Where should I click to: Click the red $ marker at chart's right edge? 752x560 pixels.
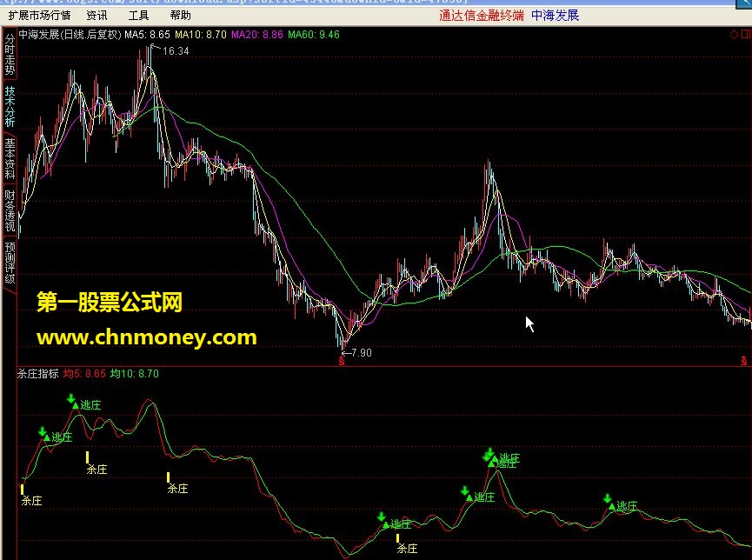(744, 361)
